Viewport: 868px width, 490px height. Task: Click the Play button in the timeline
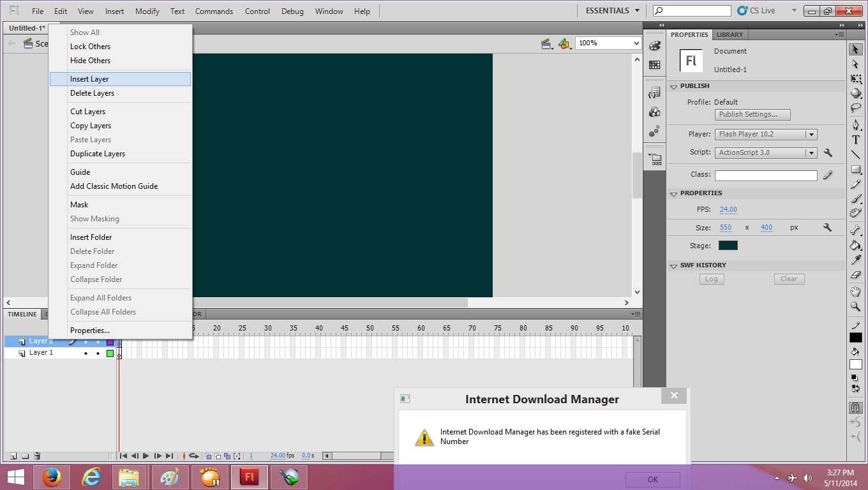(x=146, y=456)
